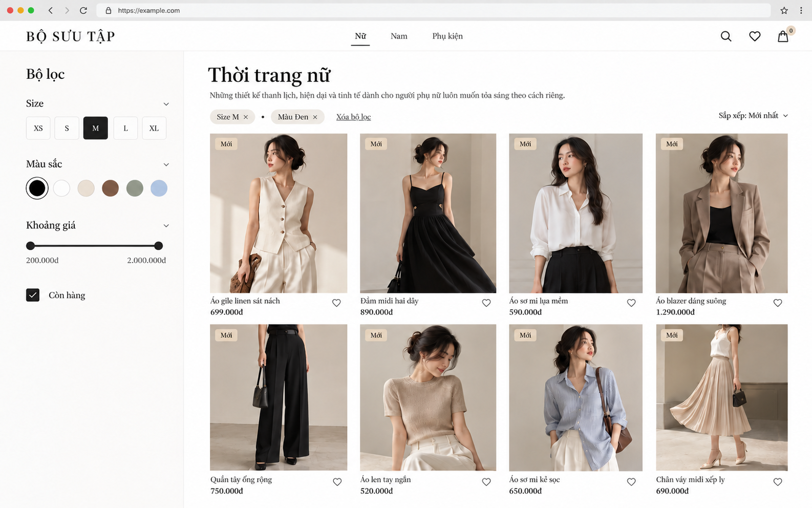Switch to the Nữ category tab

coord(360,36)
